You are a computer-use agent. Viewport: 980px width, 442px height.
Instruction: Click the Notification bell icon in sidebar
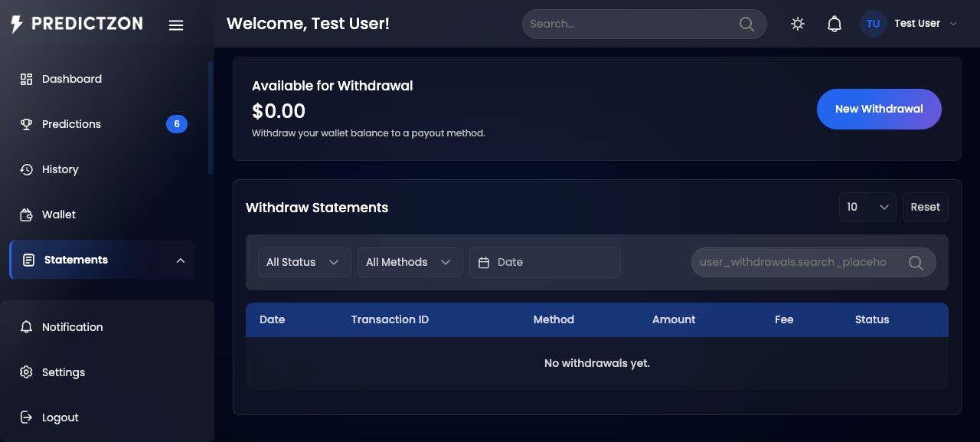click(x=26, y=327)
